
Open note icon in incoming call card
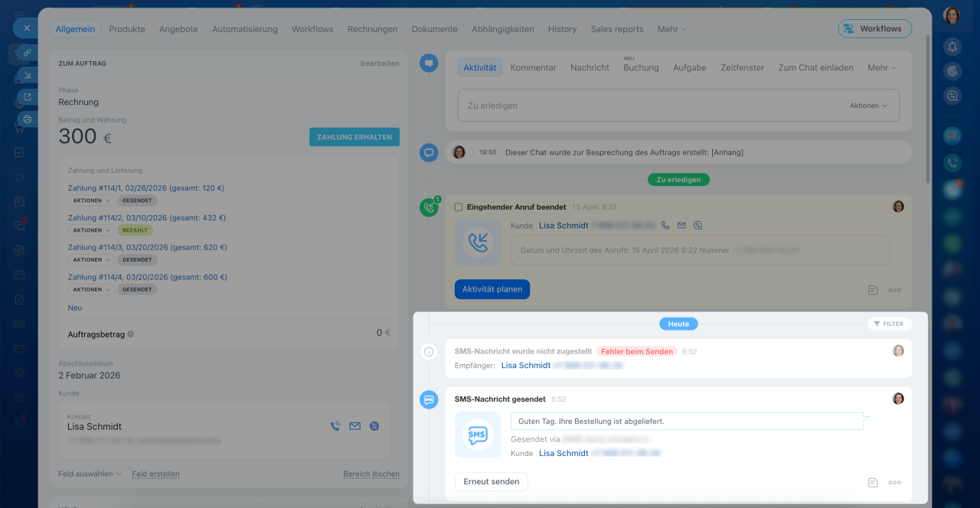[x=873, y=290]
